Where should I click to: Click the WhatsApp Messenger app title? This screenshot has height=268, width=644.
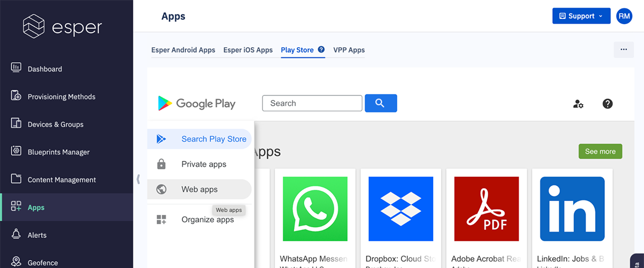pyautogui.click(x=313, y=259)
